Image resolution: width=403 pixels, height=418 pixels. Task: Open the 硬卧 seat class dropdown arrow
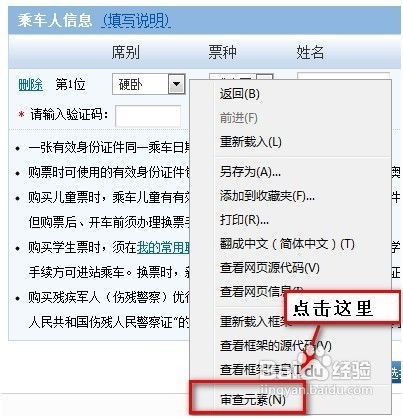click(176, 84)
